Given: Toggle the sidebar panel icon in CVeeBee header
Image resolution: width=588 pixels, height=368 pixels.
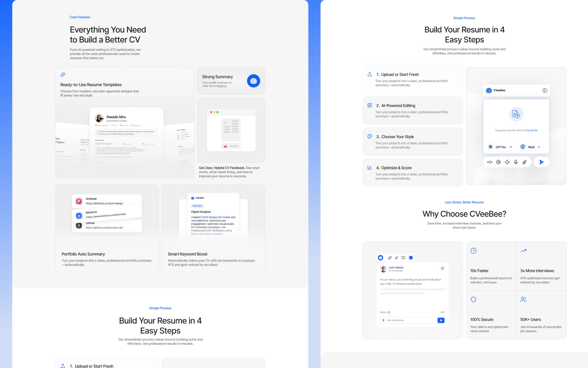Looking at the screenshot, I should [x=545, y=90].
